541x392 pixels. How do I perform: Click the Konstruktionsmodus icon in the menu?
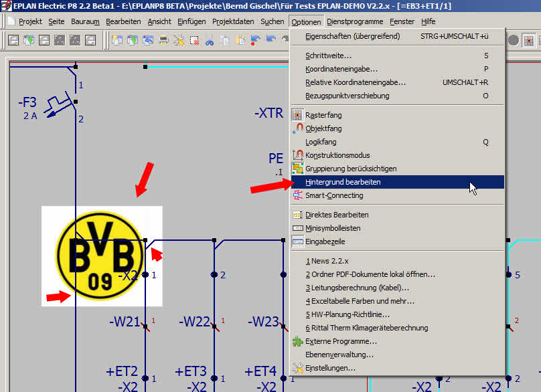tap(297, 155)
